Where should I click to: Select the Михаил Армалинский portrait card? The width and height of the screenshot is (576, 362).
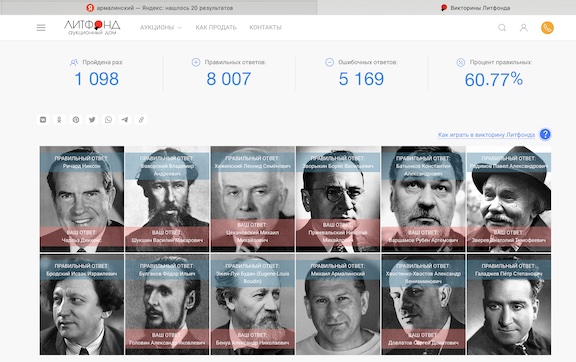pos(338,304)
